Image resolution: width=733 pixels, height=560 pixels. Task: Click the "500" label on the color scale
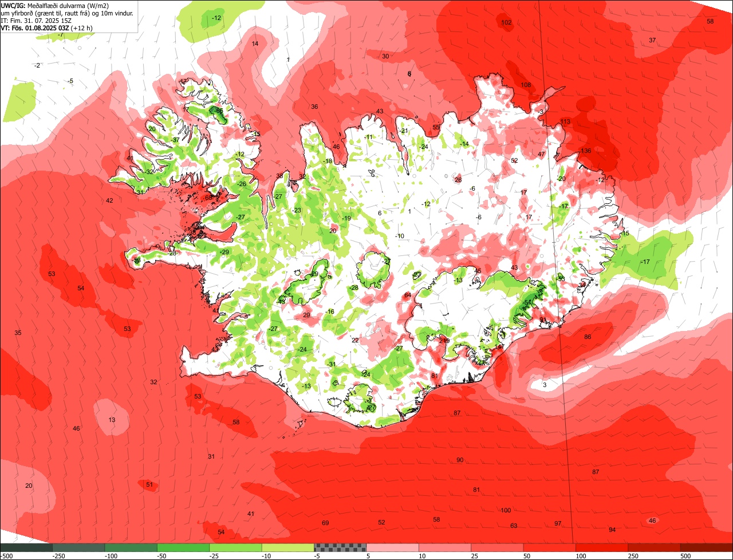686,556
